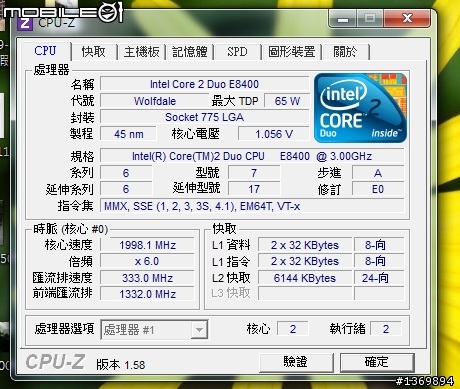Click the core speed 1998.1 MHz
460x389 pixels.
[x=147, y=245]
